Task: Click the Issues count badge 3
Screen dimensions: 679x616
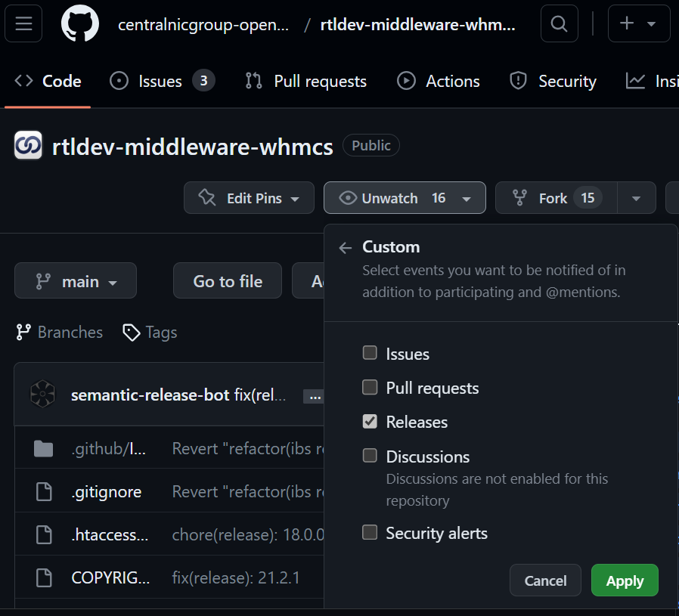Action: point(203,81)
